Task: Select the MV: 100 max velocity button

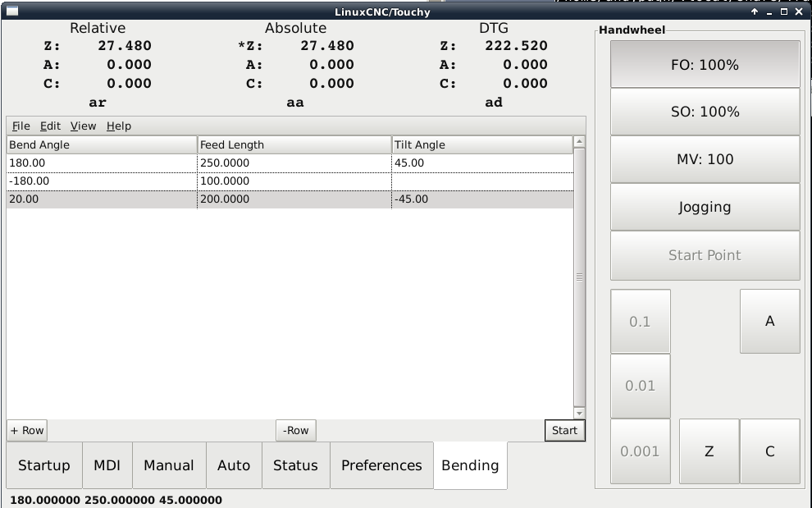Action: pos(705,159)
